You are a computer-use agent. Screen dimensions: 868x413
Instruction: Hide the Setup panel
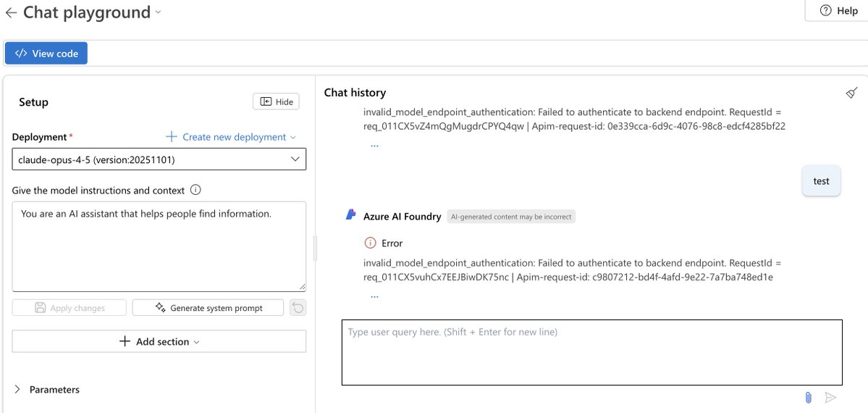(277, 101)
